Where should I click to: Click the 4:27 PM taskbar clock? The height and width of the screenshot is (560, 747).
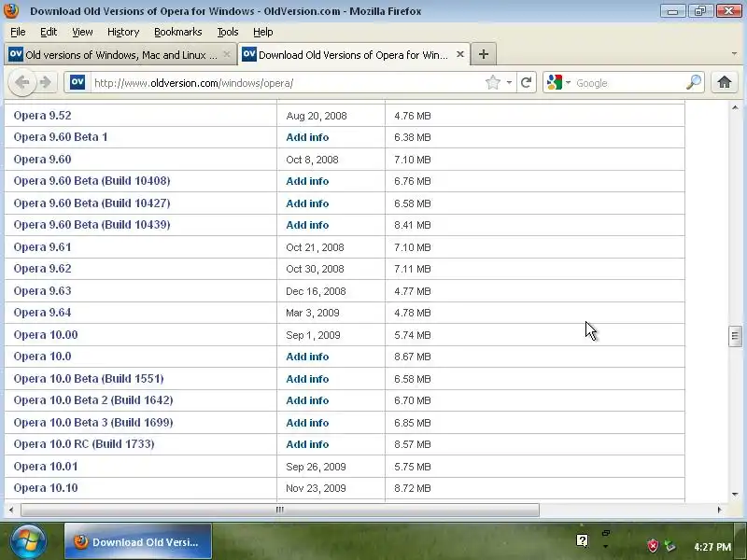coord(712,547)
